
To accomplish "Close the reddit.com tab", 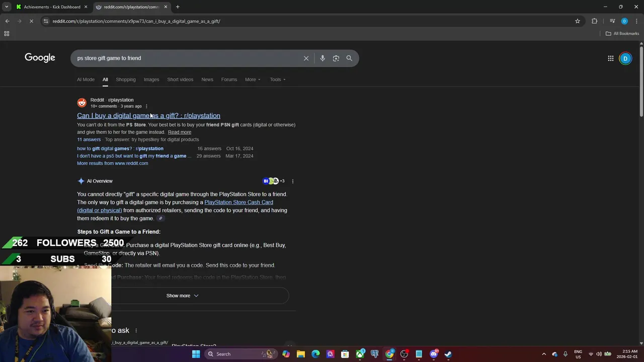I will pyautogui.click(x=166, y=7).
